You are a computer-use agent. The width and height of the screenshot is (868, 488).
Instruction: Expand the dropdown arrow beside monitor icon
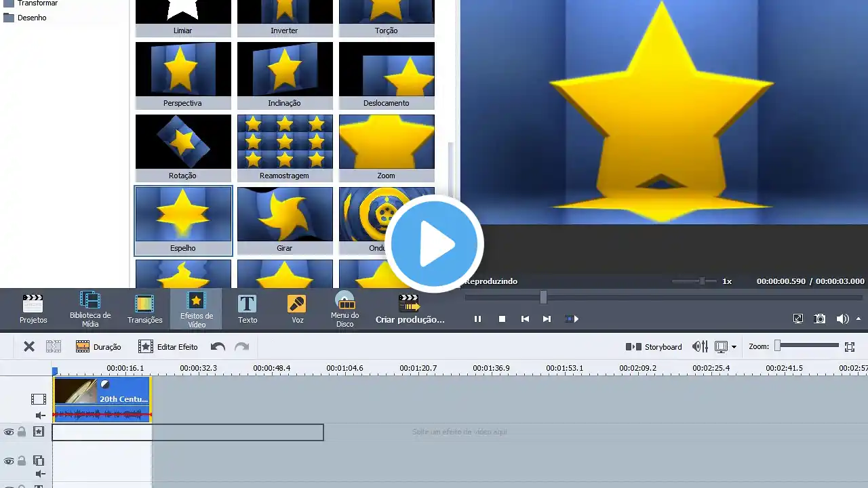coord(734,347)
